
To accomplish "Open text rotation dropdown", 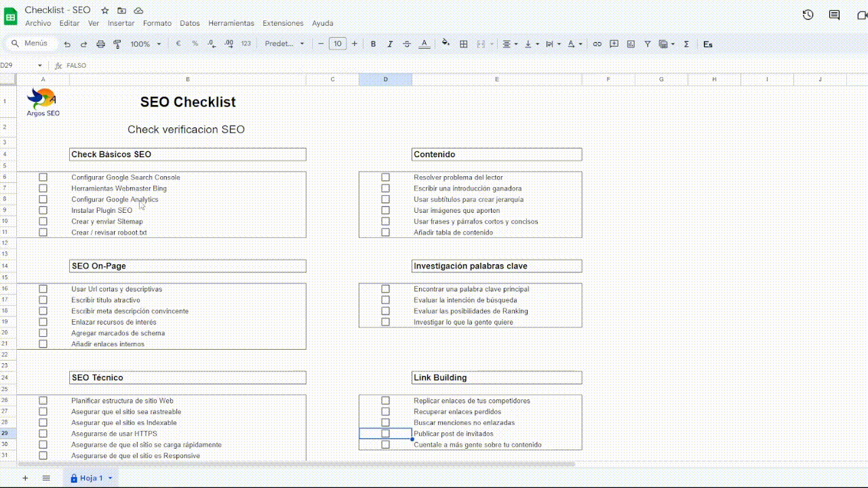I will pos(574,44).
